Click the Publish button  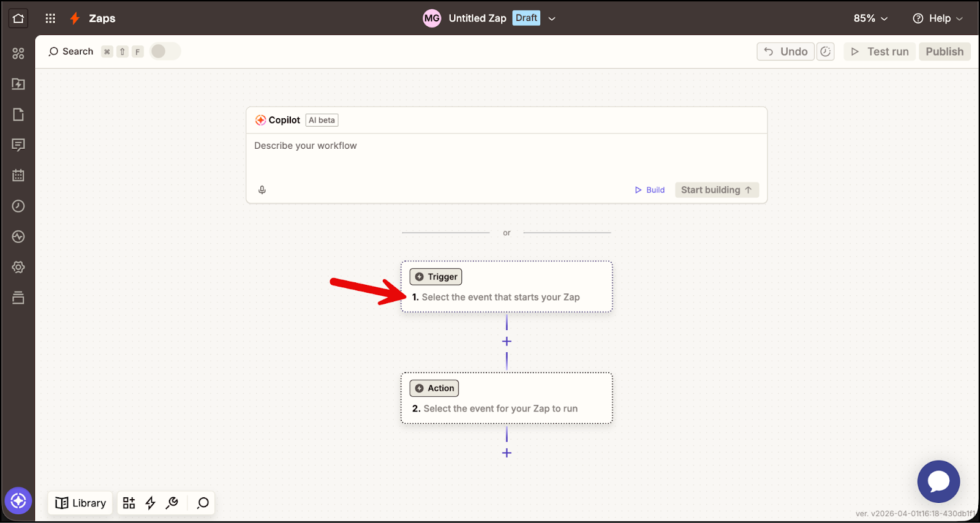pyautogui.click(x=944, y=51)
